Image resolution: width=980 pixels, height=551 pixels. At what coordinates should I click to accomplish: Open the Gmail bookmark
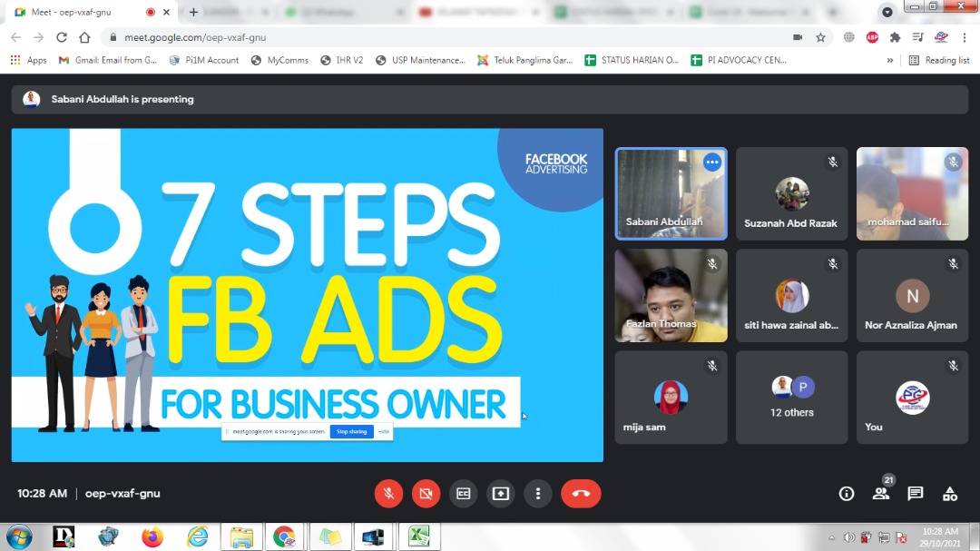coord(108,60)
